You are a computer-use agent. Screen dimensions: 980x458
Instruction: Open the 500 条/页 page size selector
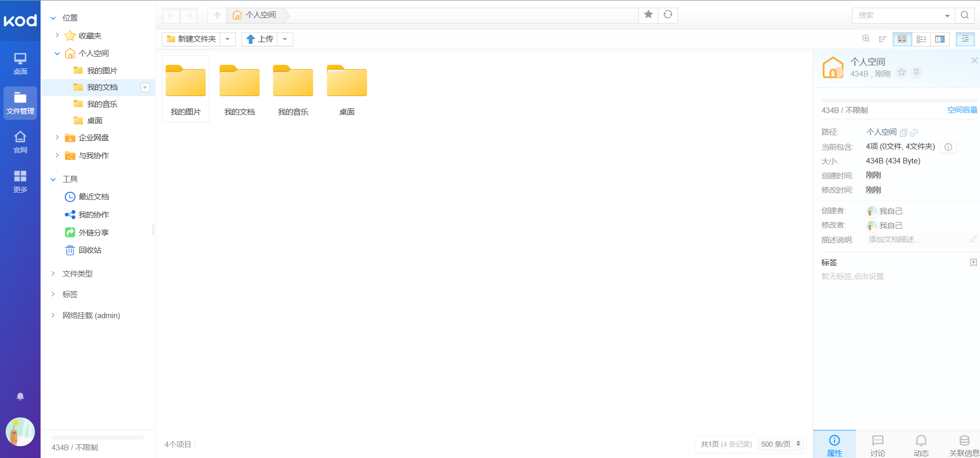(x=781, y=444)
